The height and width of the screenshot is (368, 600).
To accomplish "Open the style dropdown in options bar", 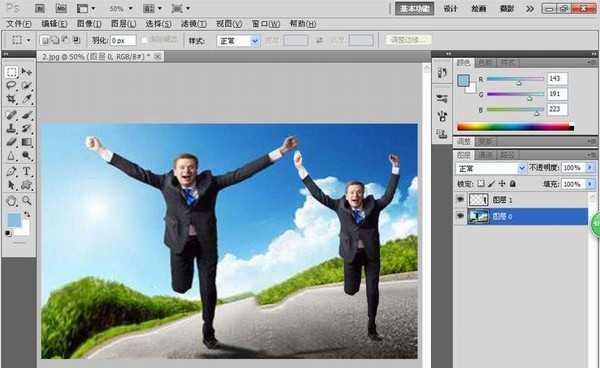I will pos(238,41).
